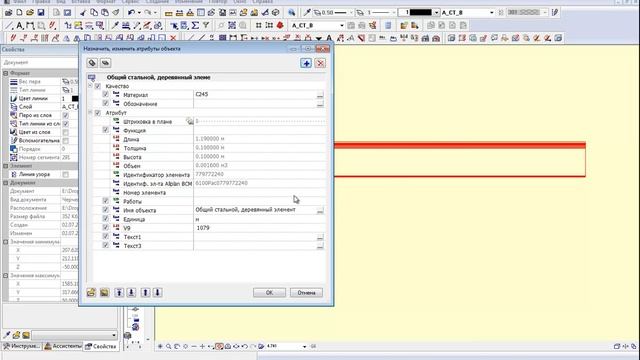This screenshot has width=640, height=360.
Task: Click the '...' browse button for 'Текст1'
Action: click(x=320, y=237)
